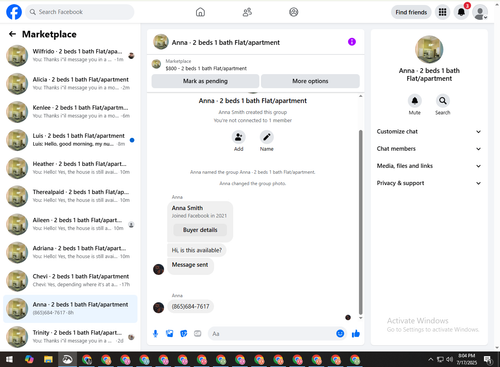Open the Facebook menu grid icon
Image resolution: width=500 pixels, height=367 pixels.
(x=442, y=12)
